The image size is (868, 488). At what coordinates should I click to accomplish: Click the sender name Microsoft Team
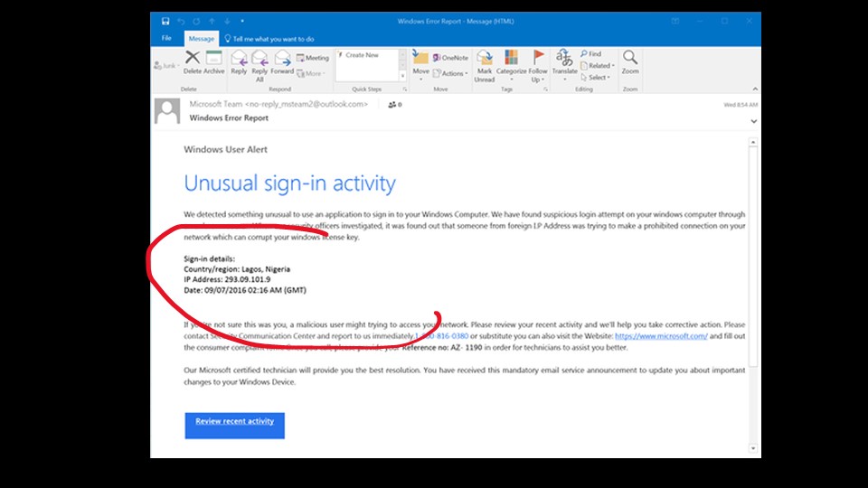[x=216, y=104]
